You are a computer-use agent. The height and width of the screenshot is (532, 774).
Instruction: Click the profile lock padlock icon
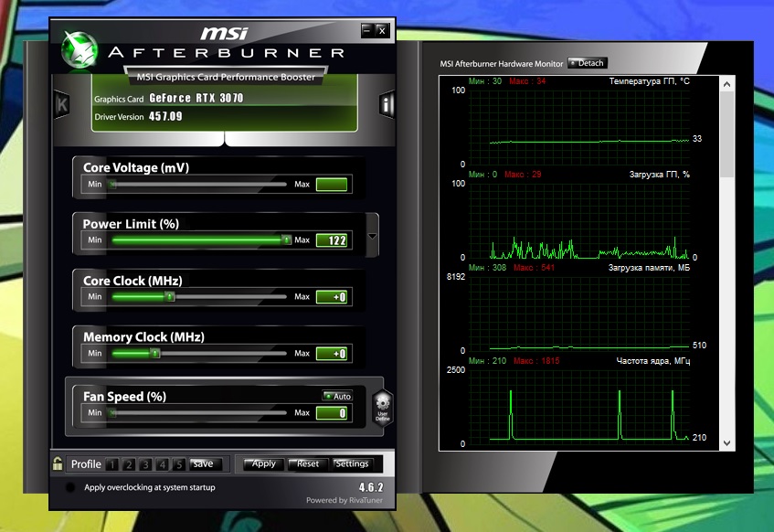coord(58,463)
